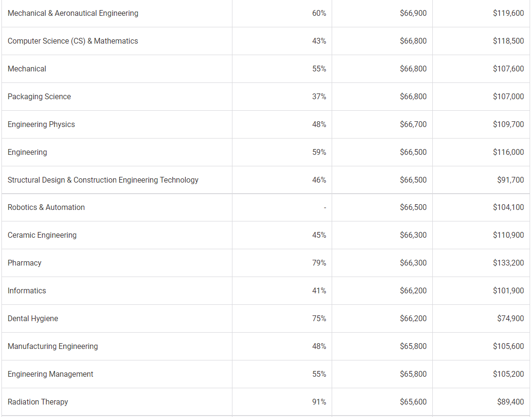Click the Mechanical row's 55% value
The height and width of the screenshot is (417, 532).
pos(319,69)
